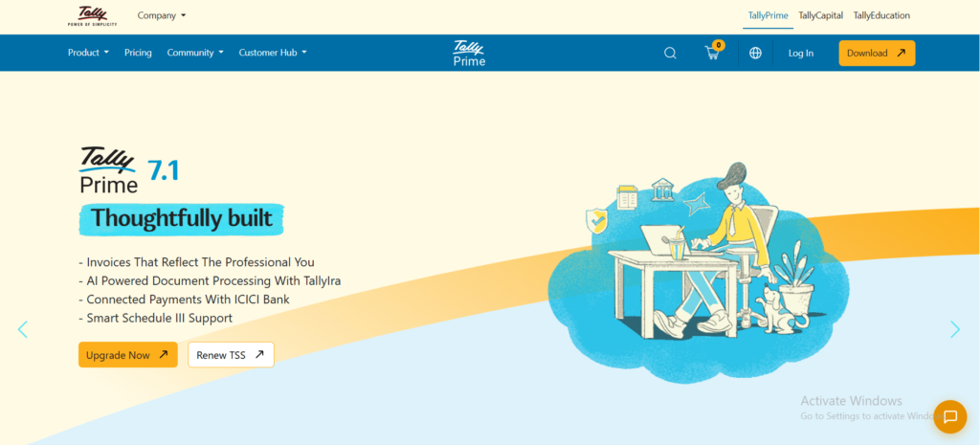980x445 pixels.
Task: Expand the Customer Hub menu
Action: coord(273,54)
